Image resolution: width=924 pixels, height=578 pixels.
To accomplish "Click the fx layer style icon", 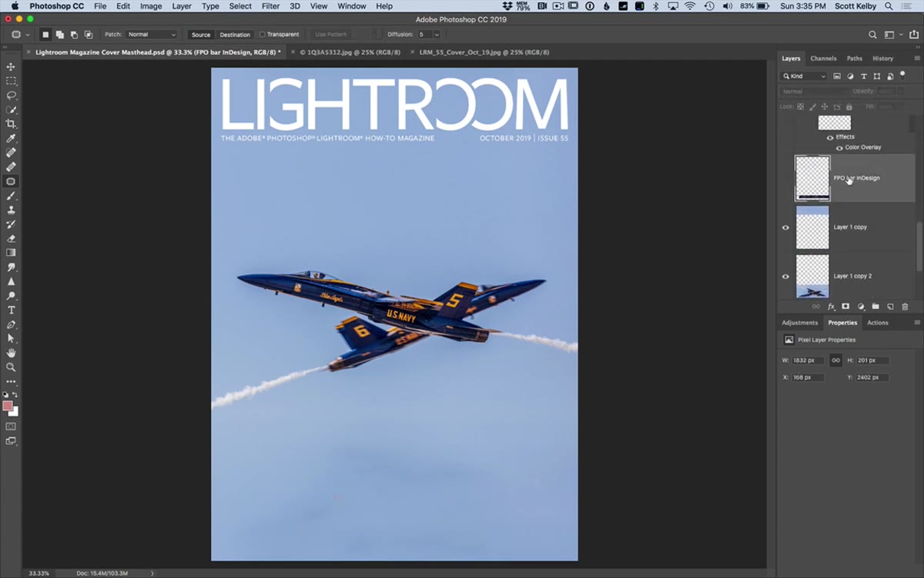I will (831, 307).
